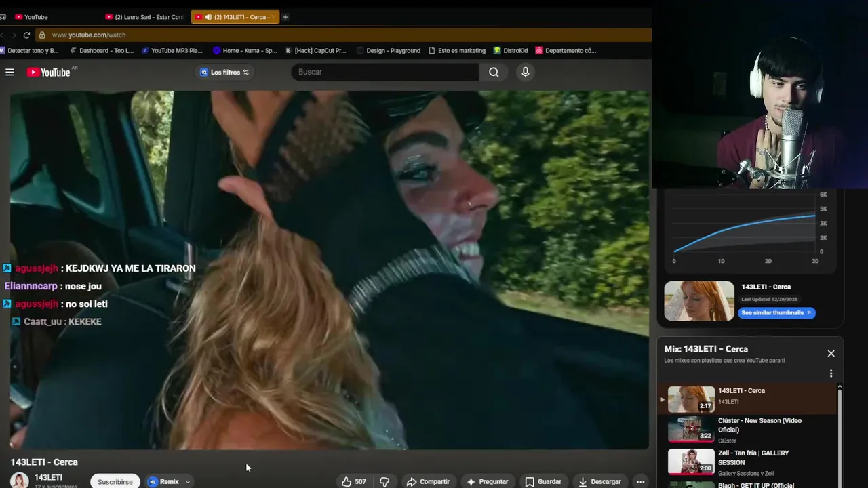868x488 pixels.
Task: Play Blagh - GET IT UP in mix
Action: (747, 484)
